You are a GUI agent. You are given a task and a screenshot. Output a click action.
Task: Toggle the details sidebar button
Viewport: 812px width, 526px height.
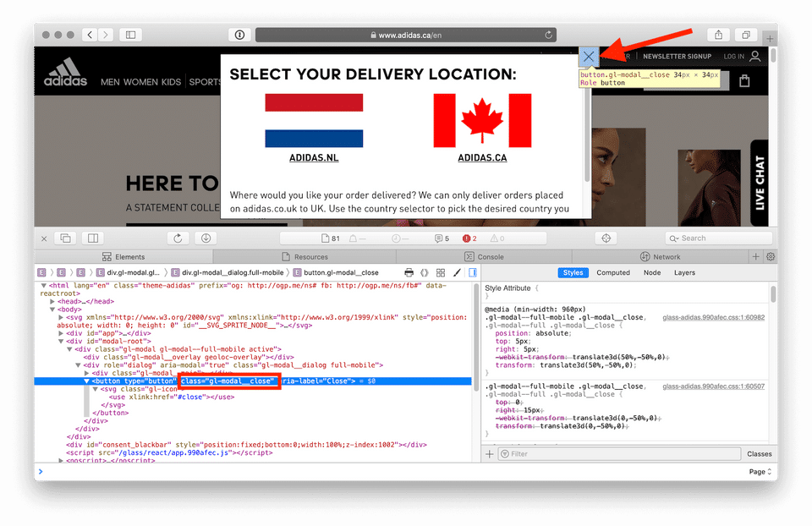point(473,273)
